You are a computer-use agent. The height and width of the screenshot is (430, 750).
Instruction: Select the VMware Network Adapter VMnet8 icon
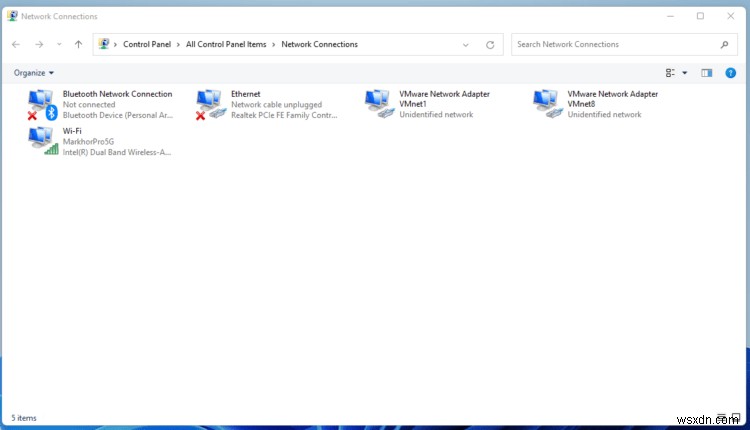(546, 103)
